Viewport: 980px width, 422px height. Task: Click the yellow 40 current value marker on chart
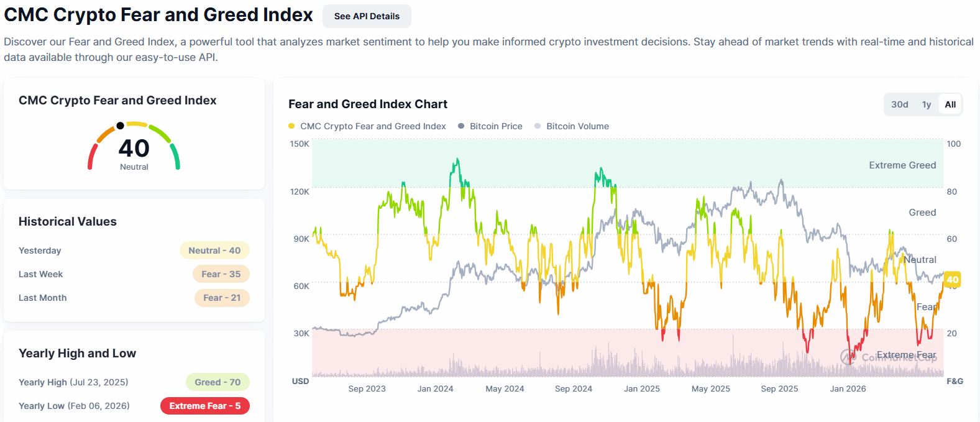pyautogui.click(x=953, y=280)
